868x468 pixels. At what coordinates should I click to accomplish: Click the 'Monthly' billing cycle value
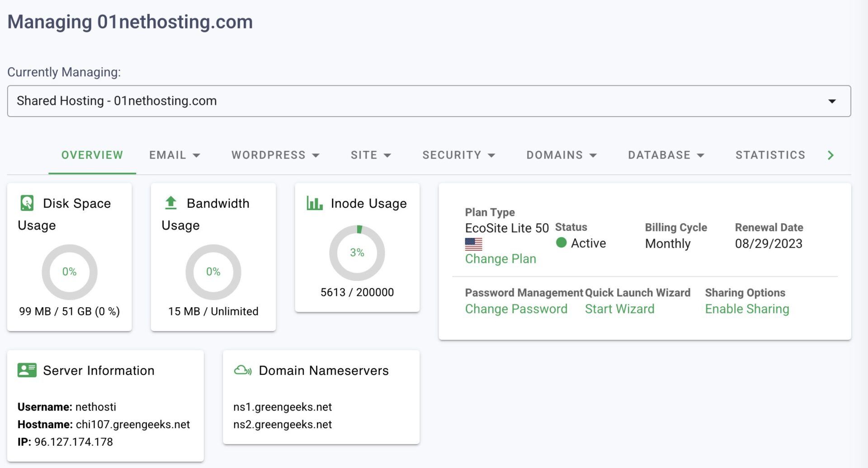click(668, 243)
